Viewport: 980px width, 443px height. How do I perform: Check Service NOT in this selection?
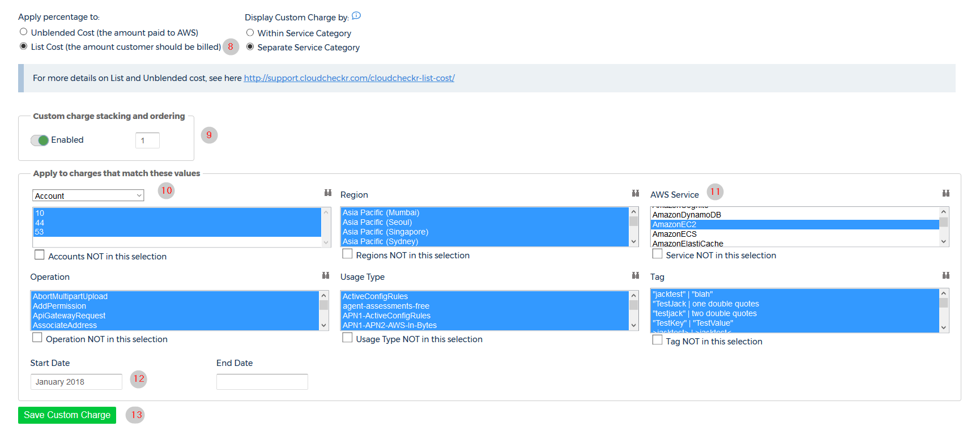pos(657,254)
